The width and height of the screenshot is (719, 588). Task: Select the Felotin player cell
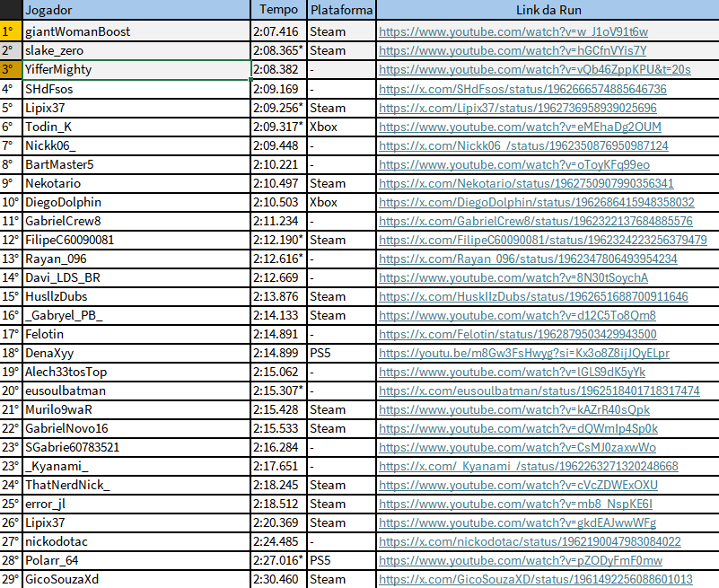(136, 334)
